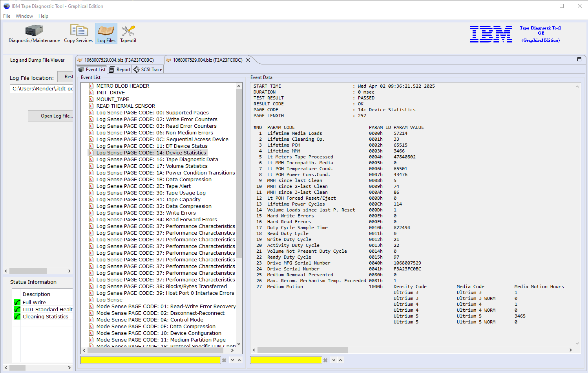Select Log Sense 17: Volume Statistics

pos(152,166)
